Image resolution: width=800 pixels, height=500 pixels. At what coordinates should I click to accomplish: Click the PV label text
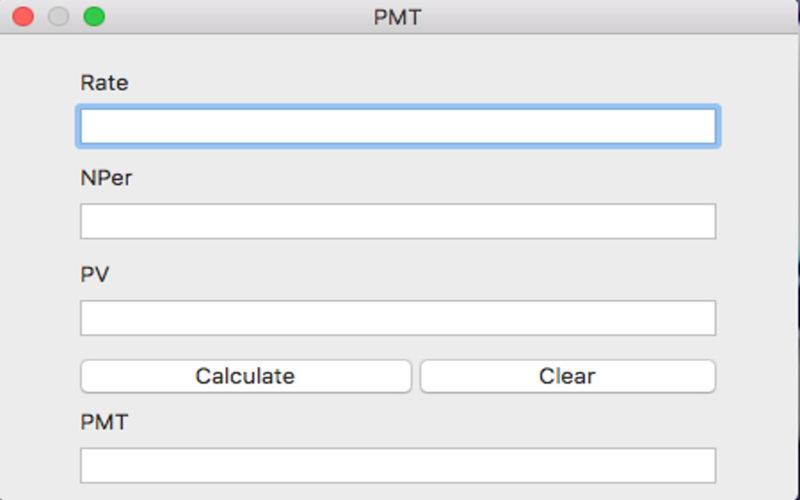95,274
